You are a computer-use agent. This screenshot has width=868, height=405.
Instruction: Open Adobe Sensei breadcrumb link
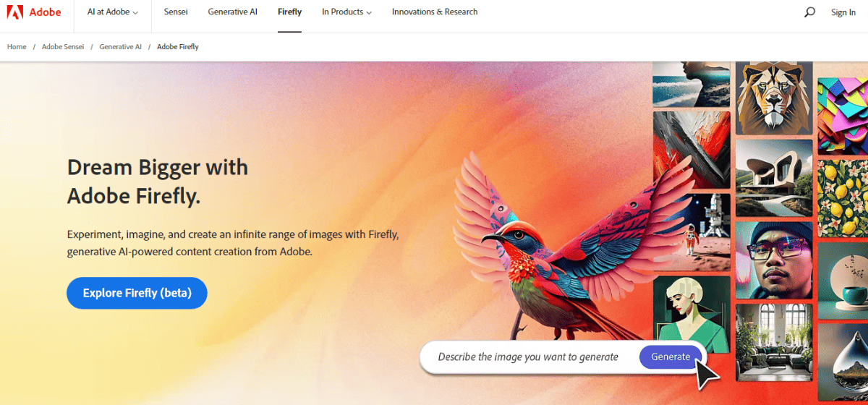coord(63,47)
